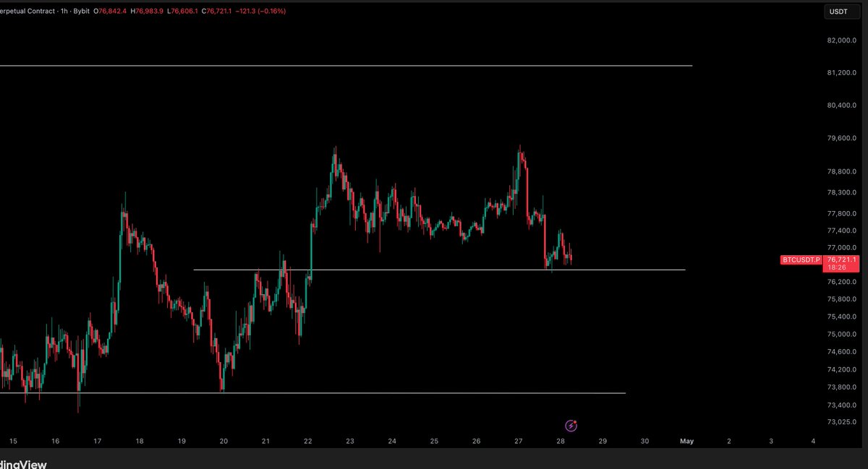The image size is (868, 469).
Task: Click the 74,600.0 price axis label
Action: tap(841, 352)
